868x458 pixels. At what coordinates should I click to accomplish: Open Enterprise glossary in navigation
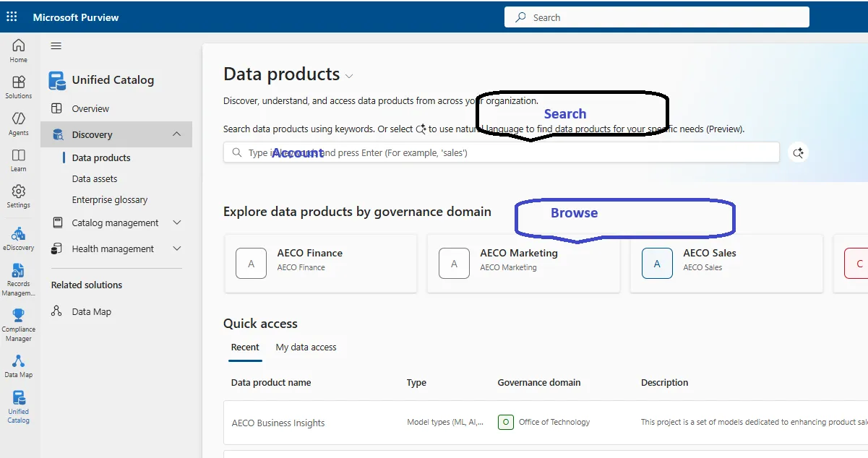(x=110, y=199)
